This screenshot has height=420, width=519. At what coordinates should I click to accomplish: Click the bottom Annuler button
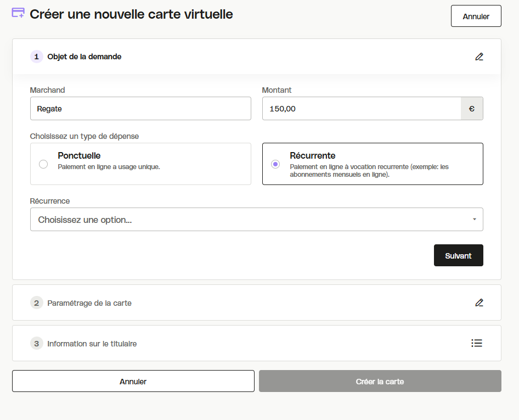click(133, 381)
